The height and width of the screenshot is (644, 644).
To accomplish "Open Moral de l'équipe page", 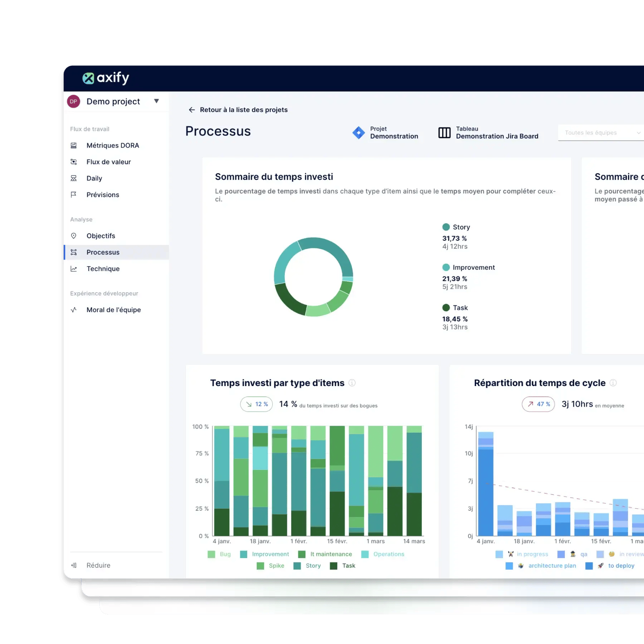I will point(113,309).
